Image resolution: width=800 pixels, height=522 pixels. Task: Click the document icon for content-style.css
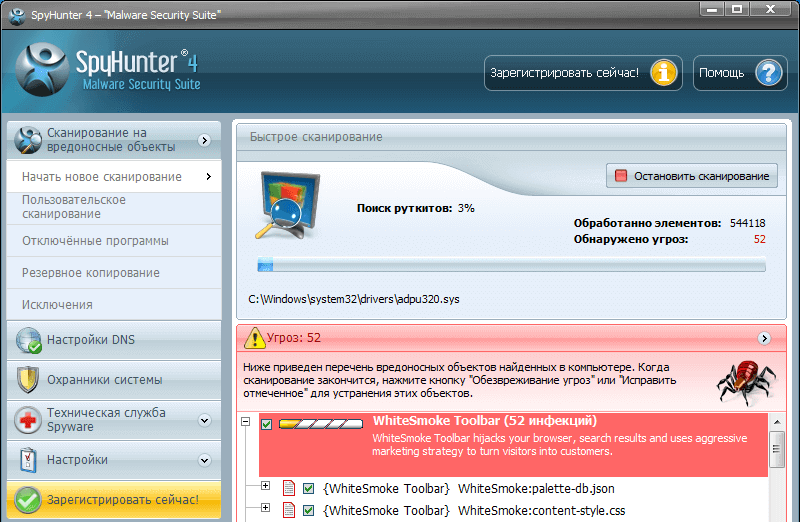coord(289,510)
